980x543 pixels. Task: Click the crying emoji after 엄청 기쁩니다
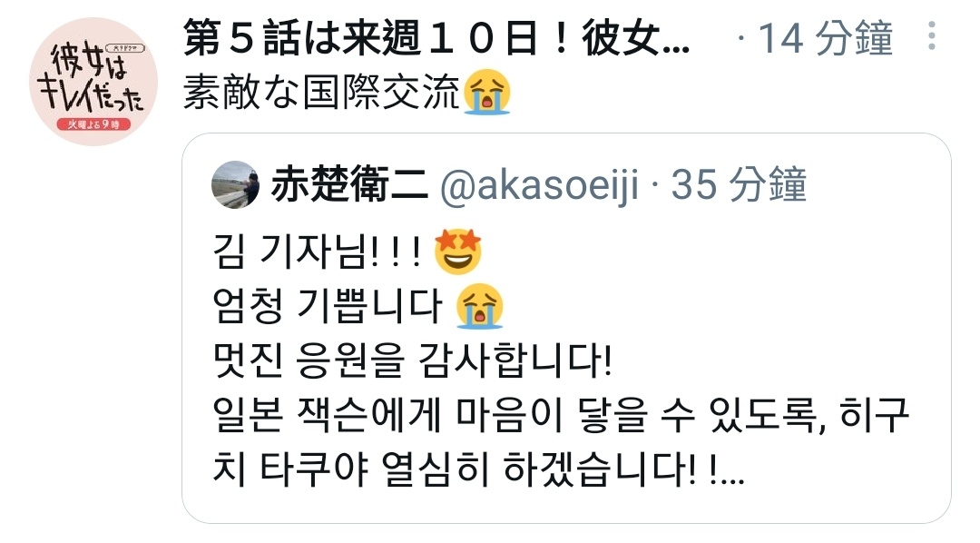coord(479,306)
